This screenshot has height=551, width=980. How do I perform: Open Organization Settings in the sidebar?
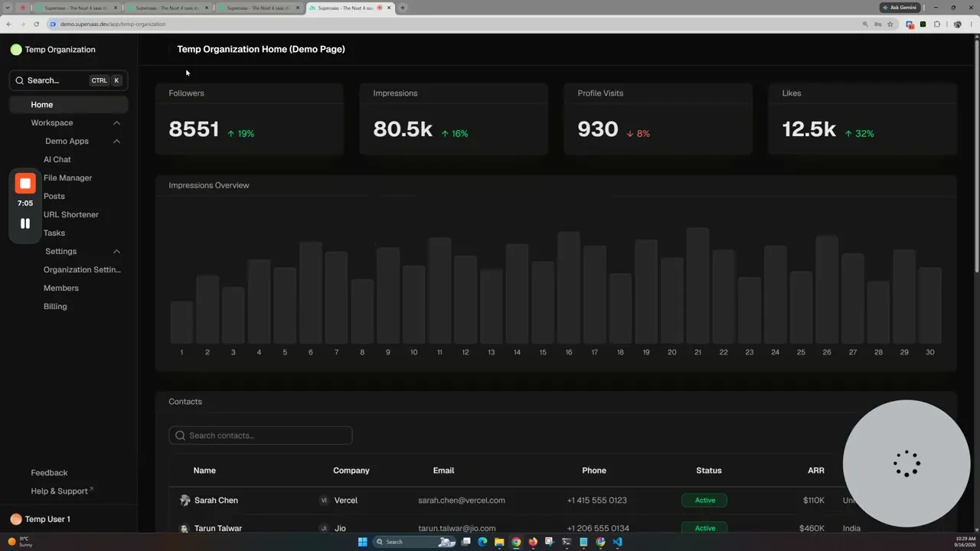pyautogui.click(x=82, y=270)
